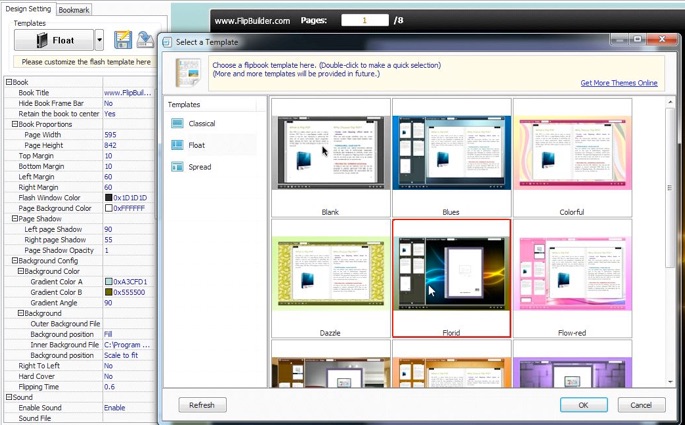Click the flipbook icon in dialog header

point(187,73)
